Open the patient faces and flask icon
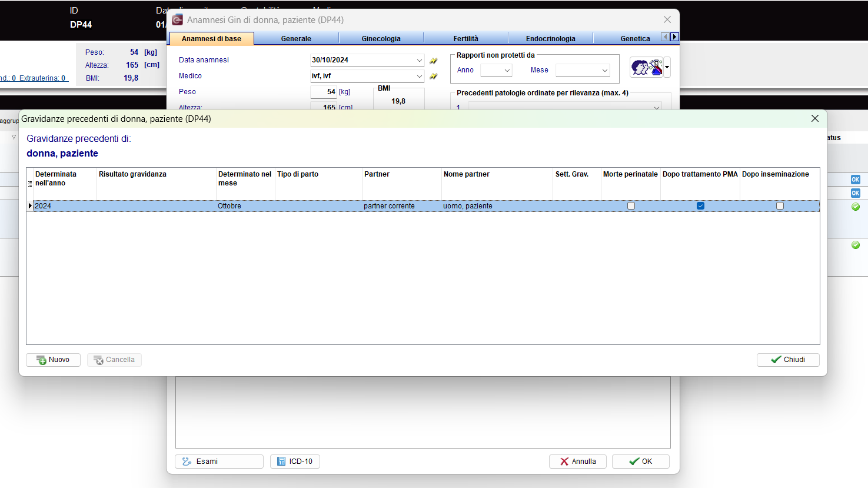Image resolution: width=868 pixels, height=488 pixels. 647,67
